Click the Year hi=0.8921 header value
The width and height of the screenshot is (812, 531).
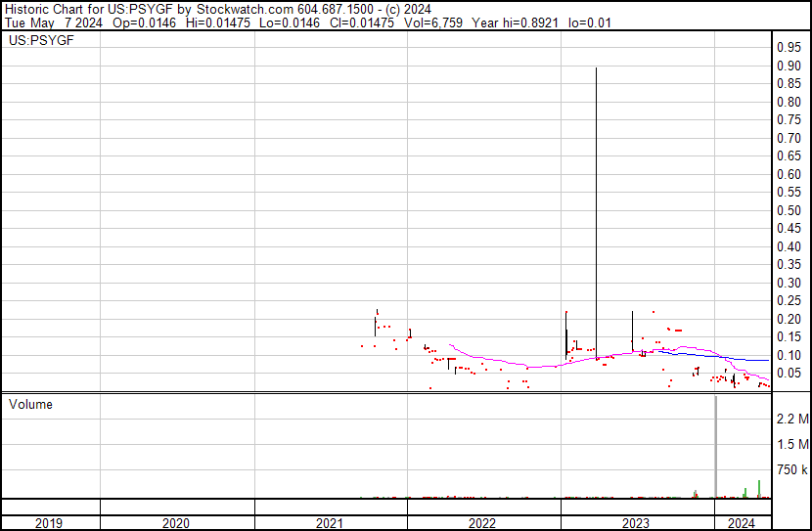click(516, 22)
